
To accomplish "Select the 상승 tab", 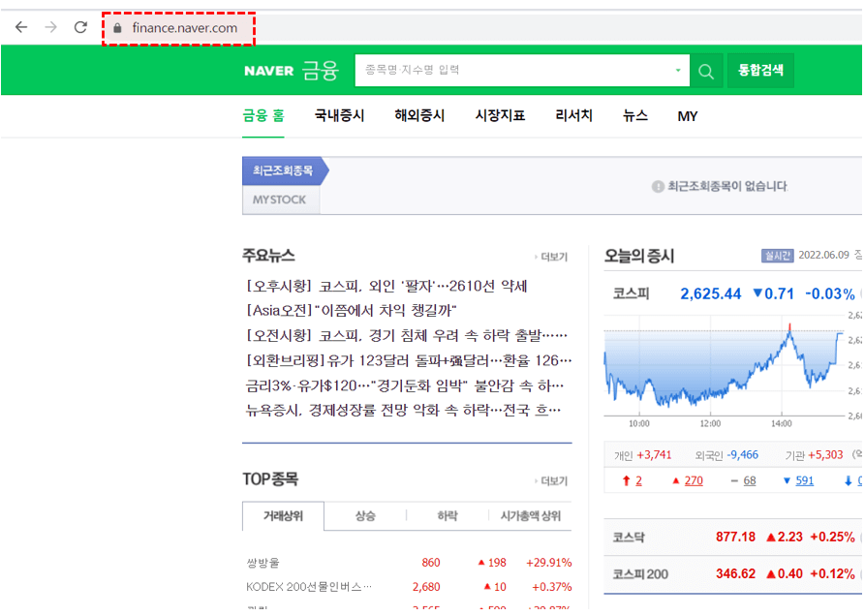I will [x=365, y=516].
